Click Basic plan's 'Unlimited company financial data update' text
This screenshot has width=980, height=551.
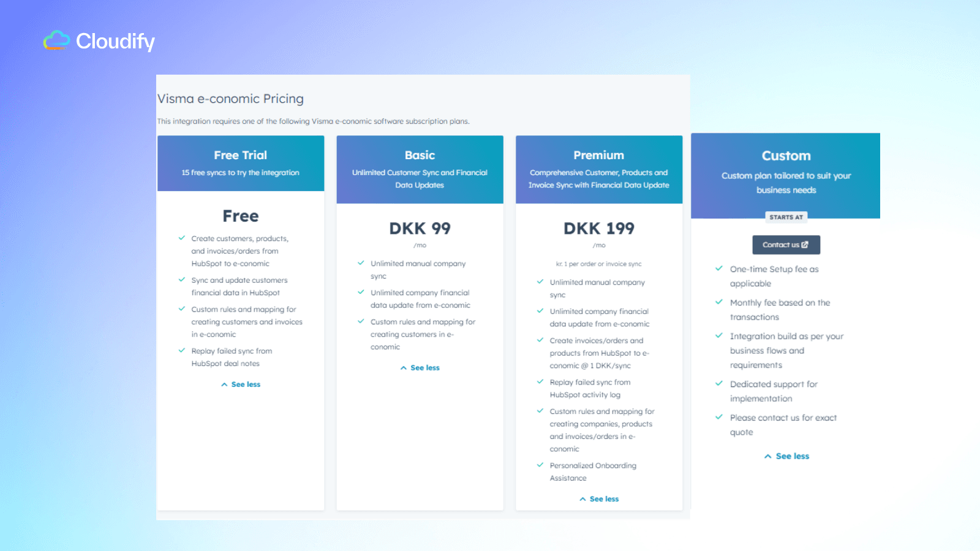420,299
